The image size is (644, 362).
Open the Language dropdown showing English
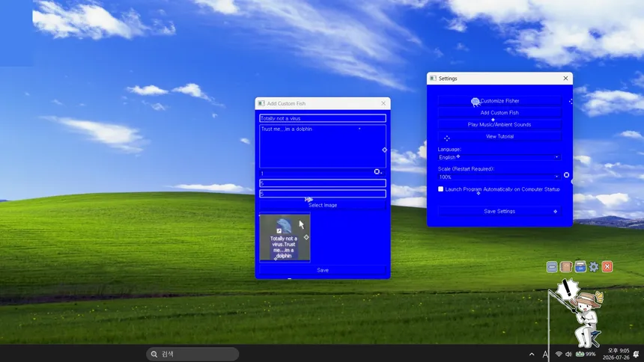coord(499,157)
